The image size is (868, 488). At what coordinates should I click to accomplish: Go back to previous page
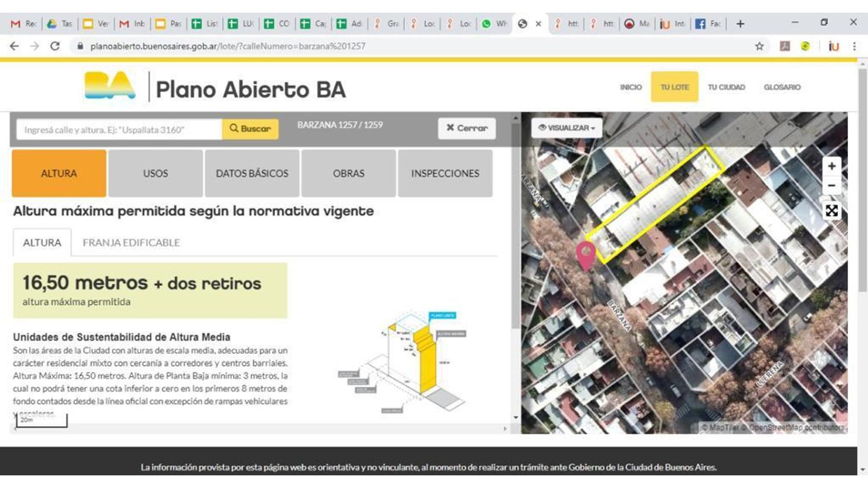point(14,46)
